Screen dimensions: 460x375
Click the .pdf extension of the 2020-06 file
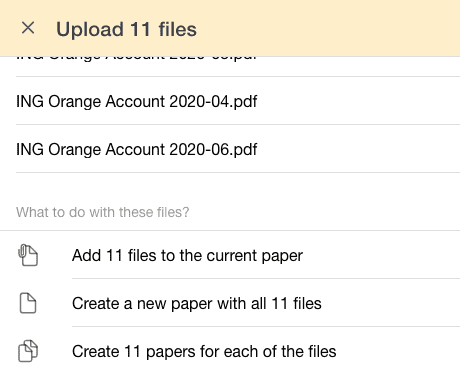[x=244, y=150]
